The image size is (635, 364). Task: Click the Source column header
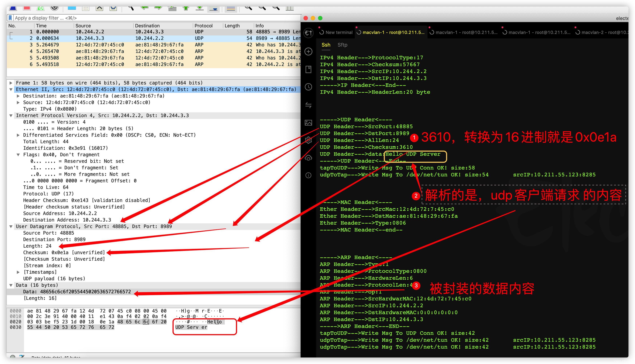(x=83, y=26)
